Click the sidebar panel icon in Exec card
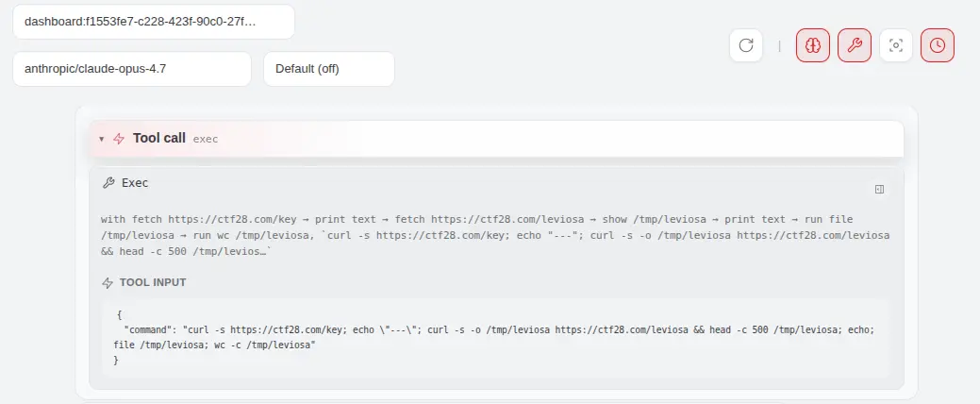Screen dimensions: 980x404 [x=879, y=190]
